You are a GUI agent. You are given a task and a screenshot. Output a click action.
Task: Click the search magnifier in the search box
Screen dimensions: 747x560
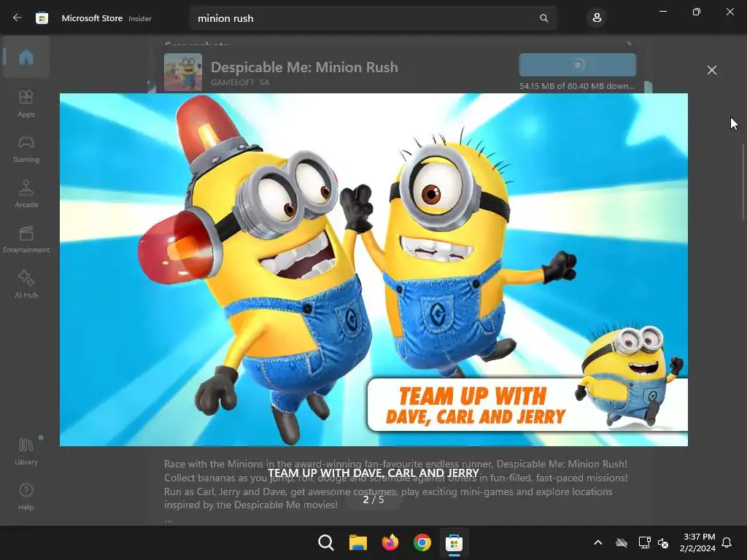[x=543, y=18]
